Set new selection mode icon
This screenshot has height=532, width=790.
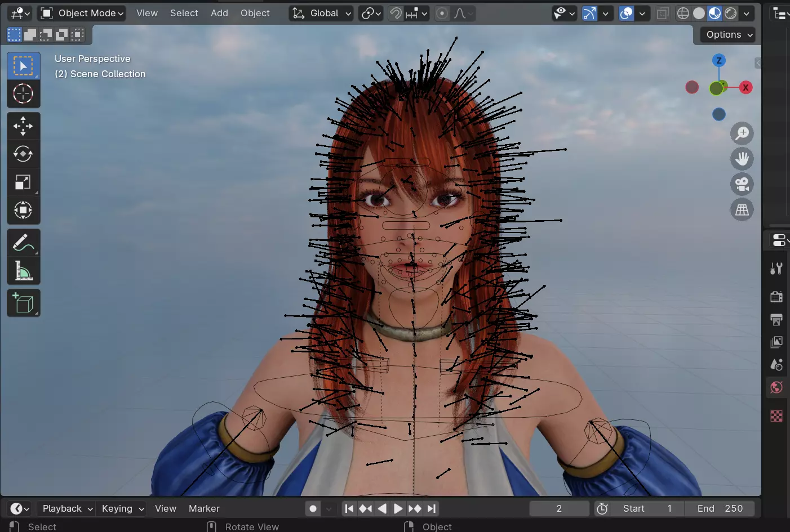point(14,35)
